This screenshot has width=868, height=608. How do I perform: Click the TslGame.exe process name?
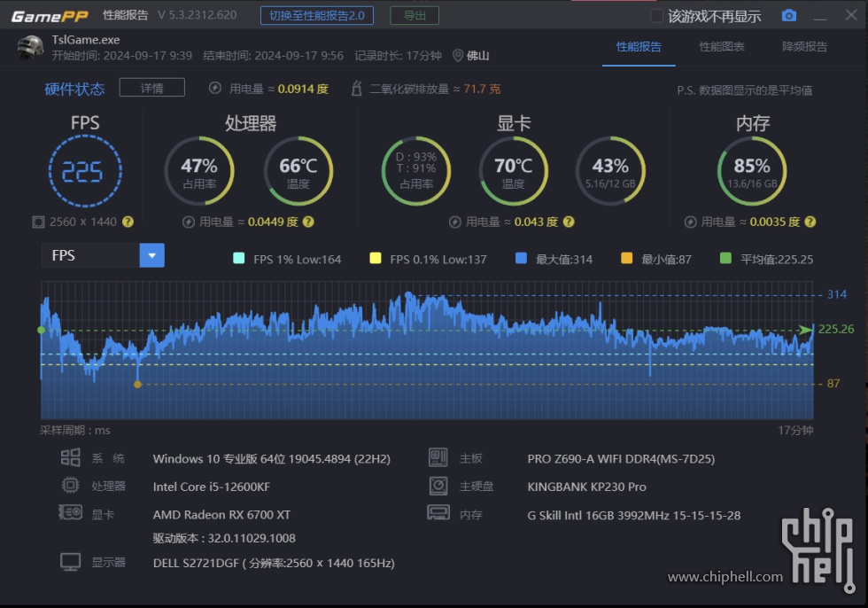[x=86, y=40]
